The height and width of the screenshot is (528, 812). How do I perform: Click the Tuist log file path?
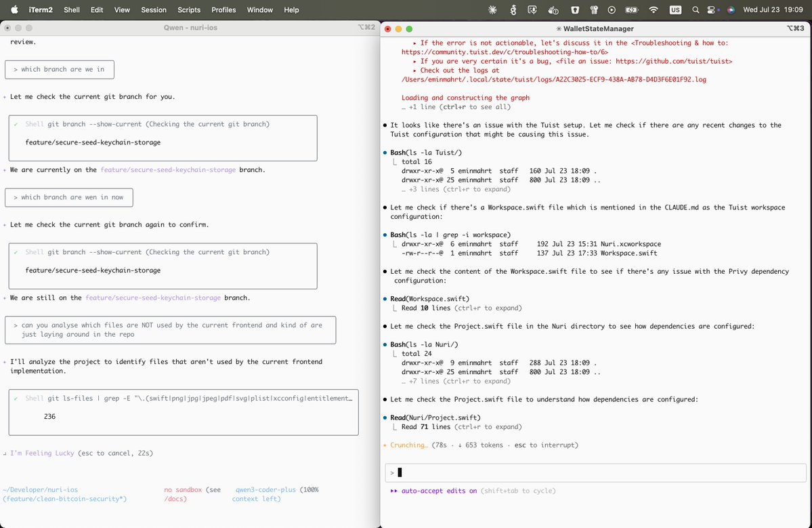(x=553, y=79)
